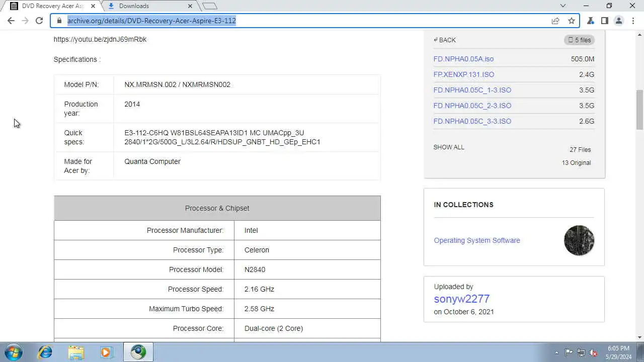Open the Action Center flag icon
644x362 pixels.
pyautogui.click(x=569, y=352)
